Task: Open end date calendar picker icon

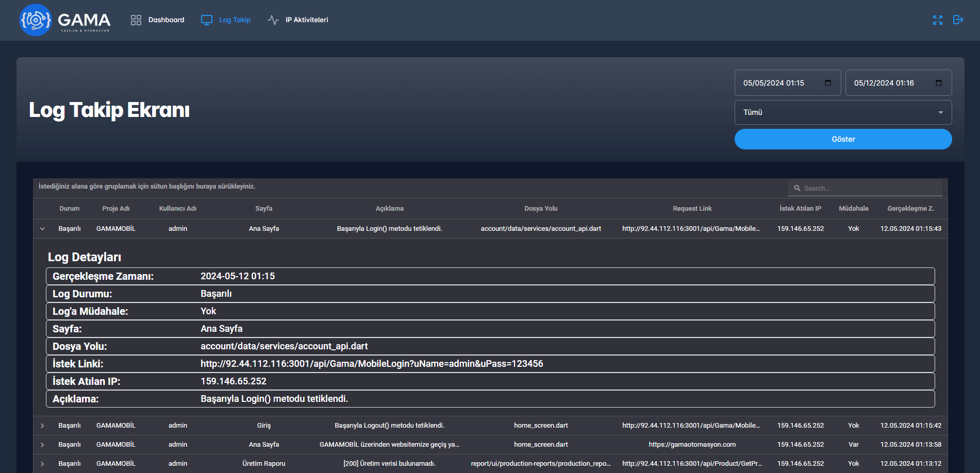Action: tap(939, 83)
